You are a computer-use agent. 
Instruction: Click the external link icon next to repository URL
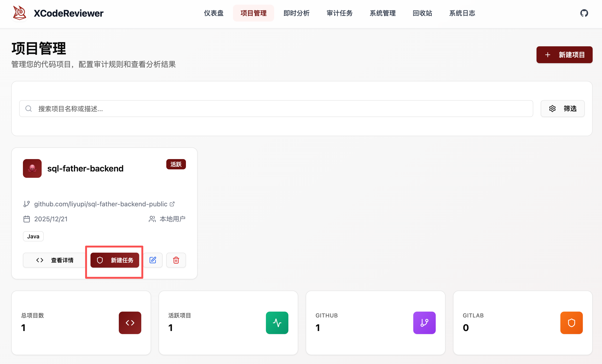tap(172, 204)
